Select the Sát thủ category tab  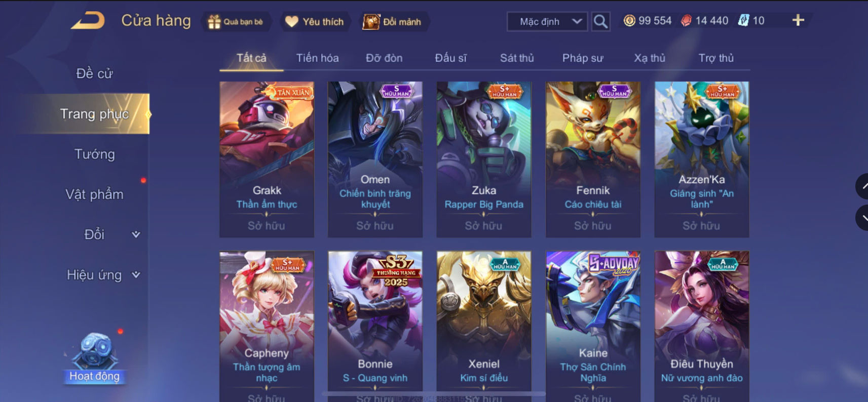(x=517, y=58)
